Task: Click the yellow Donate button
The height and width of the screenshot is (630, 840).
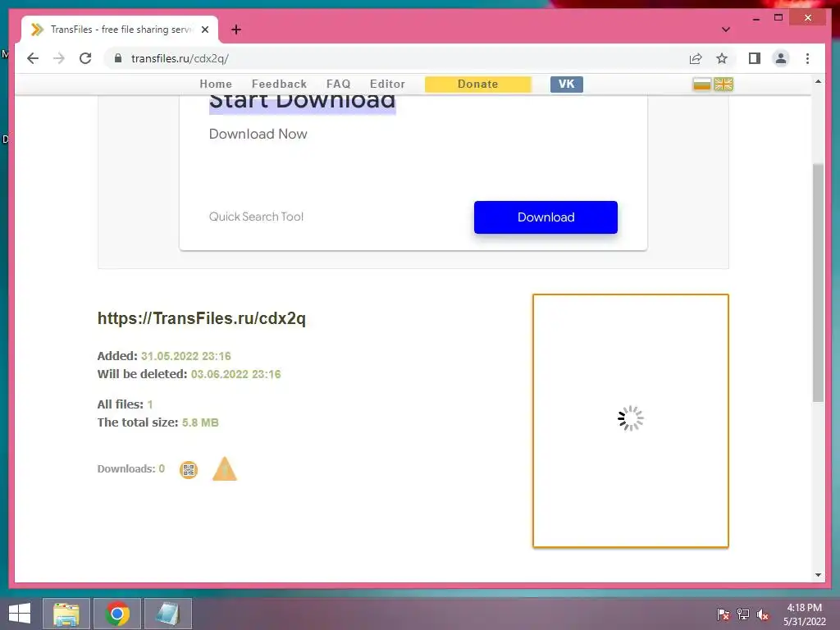Action: (478, 84)
